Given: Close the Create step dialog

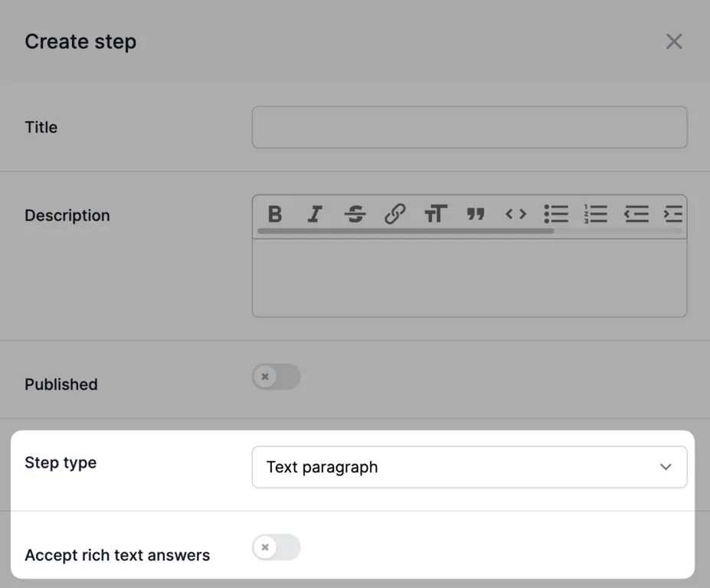Looking at the screenshot, I should pyautogui.click(x=674, y=41).
